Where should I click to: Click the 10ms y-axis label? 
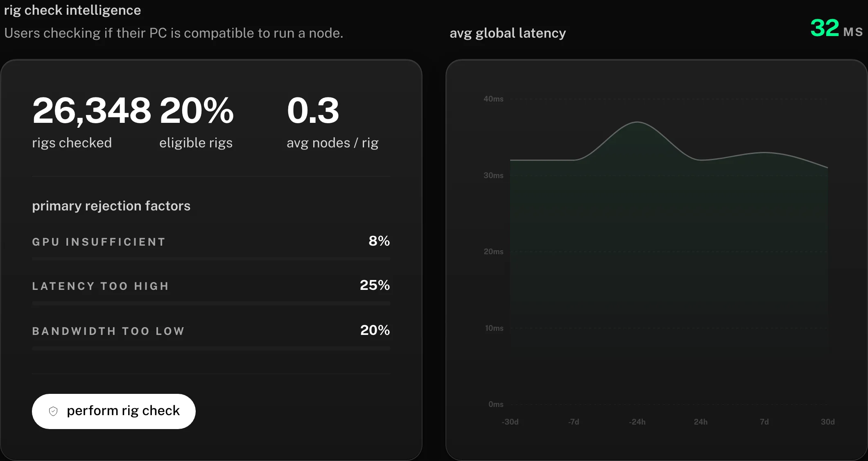494,328
